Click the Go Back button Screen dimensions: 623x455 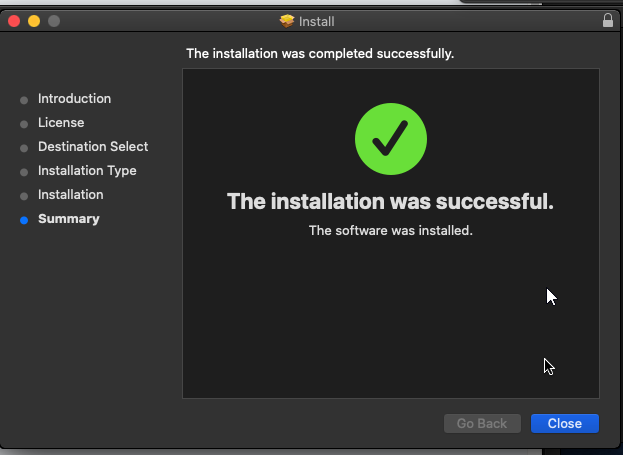482,424
